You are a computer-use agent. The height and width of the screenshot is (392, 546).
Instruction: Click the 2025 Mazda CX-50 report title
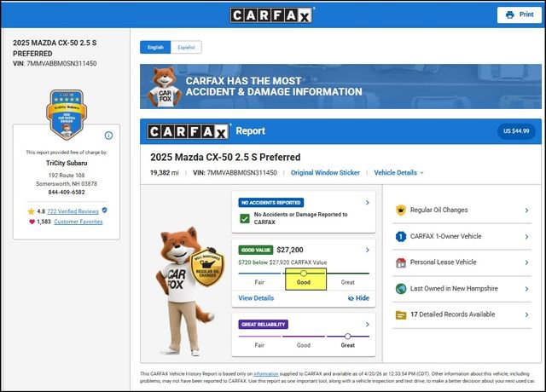pos(225,157)
